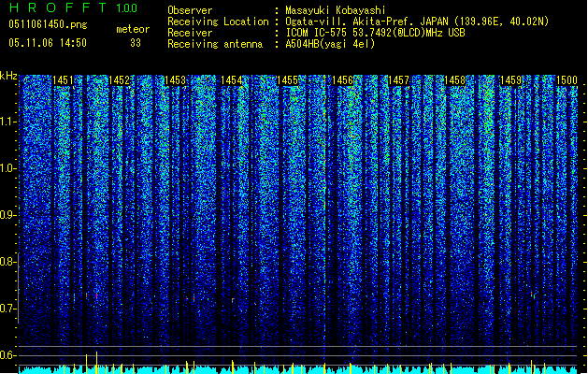
Task: Click the 1451 time marker
Action: click(x=63, y=80)
